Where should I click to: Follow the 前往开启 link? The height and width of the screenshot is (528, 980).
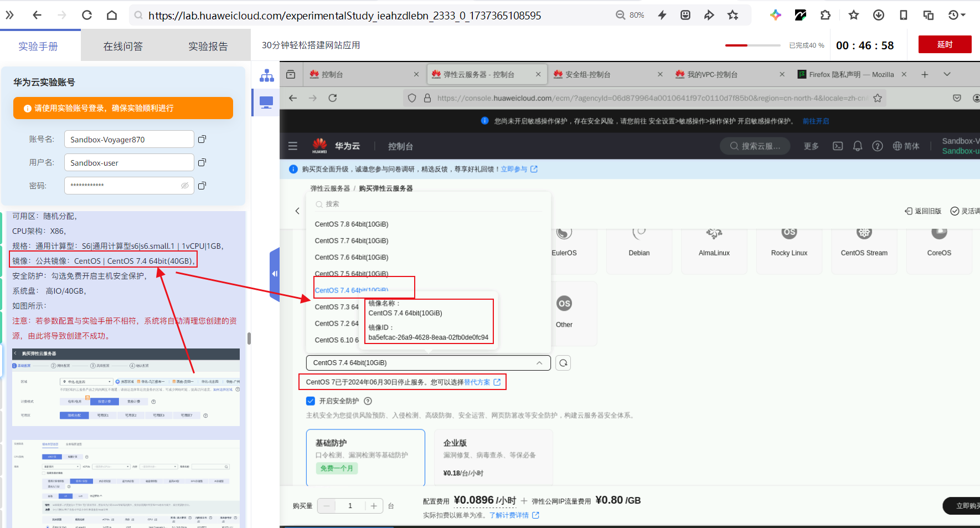coord(816,121)
